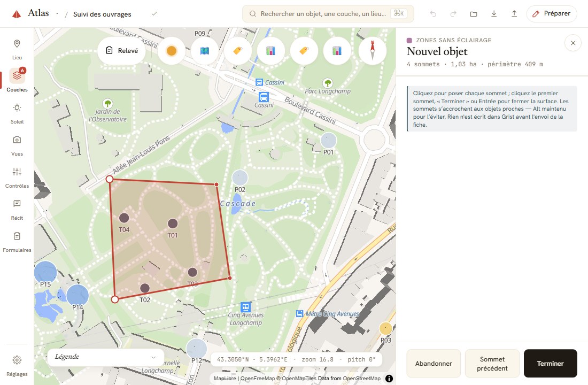Click the red Atlas logo icon
The width and height of the screenshot is (588, 385).
17,14
